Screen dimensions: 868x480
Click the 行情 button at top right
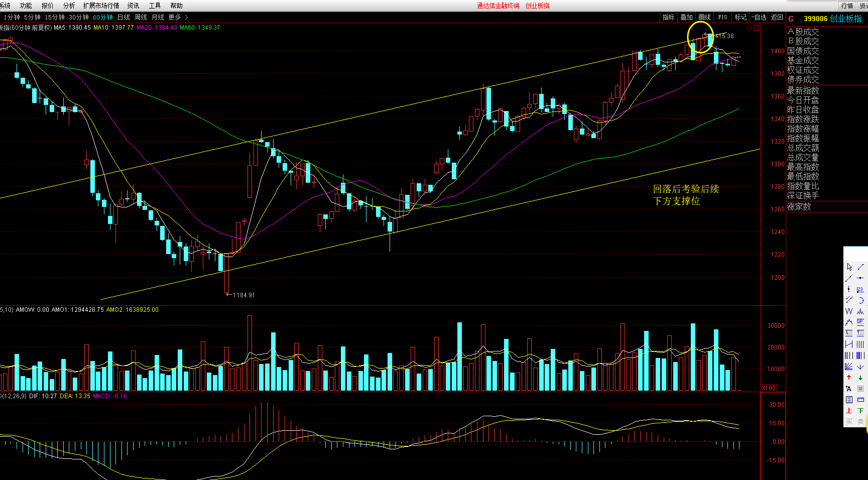click(x=847, y=6)
